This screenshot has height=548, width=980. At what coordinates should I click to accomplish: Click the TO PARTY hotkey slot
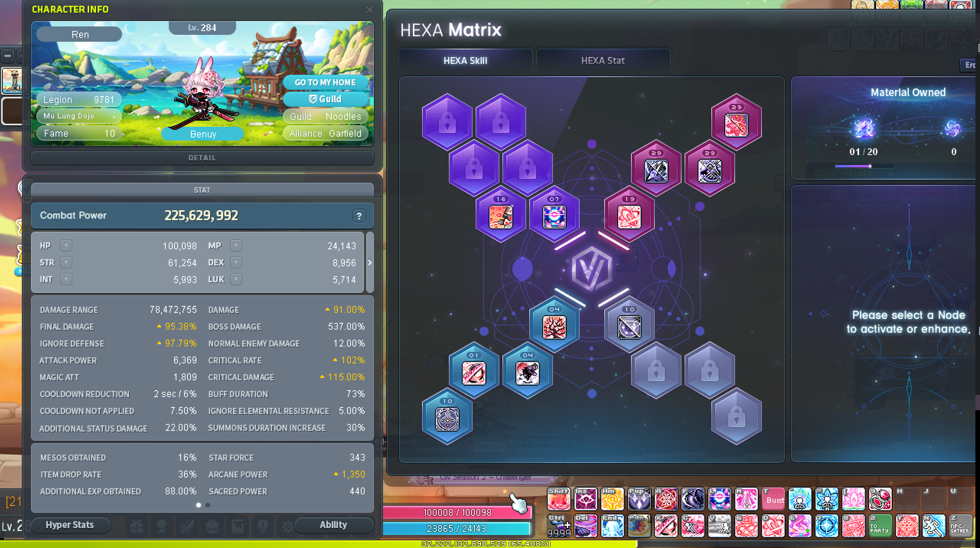[x=880, y=526]
